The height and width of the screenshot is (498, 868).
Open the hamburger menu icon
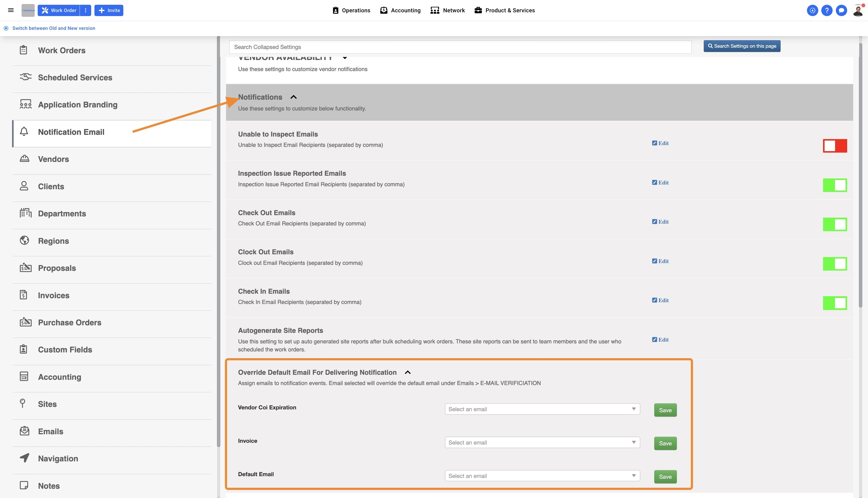click(x=11, y=10)
